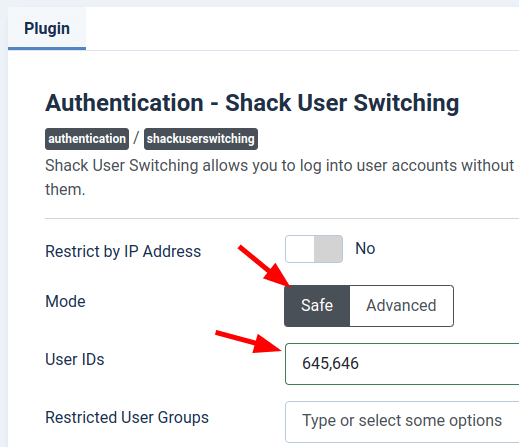
Task: Open the Restricted User Groups selector
Action: (402, 422)
